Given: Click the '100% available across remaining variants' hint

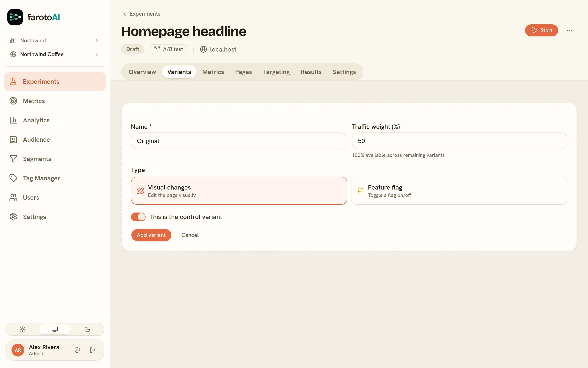Looking at the screenshot, I should tap(398, 155).
